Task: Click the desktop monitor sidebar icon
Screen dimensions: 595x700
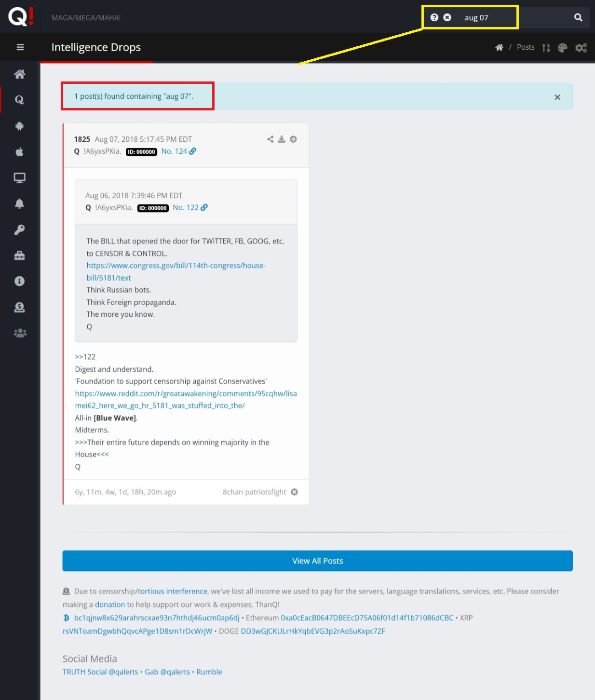Action: coord(19,178)
